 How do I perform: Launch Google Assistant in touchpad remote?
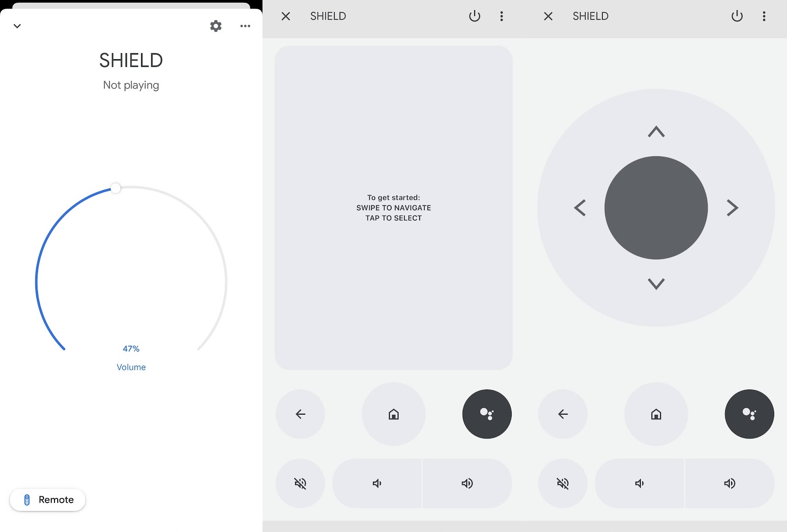tap(487, 414)
